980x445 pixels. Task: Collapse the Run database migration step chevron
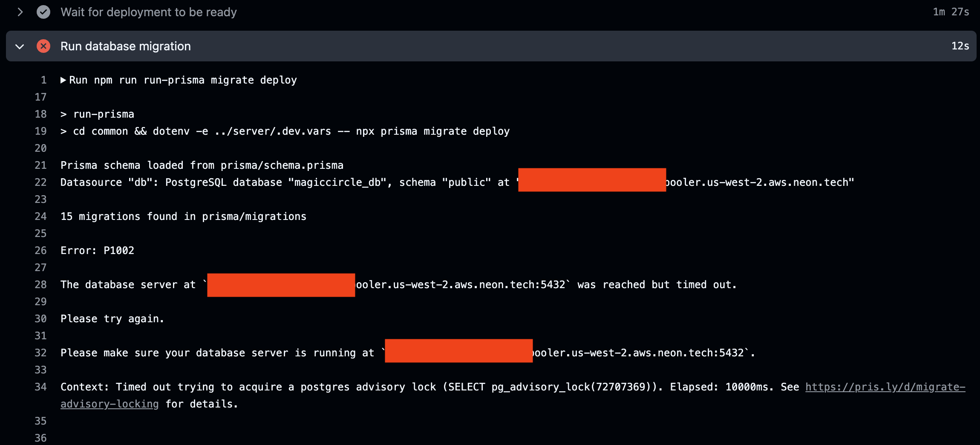point(20,46)
